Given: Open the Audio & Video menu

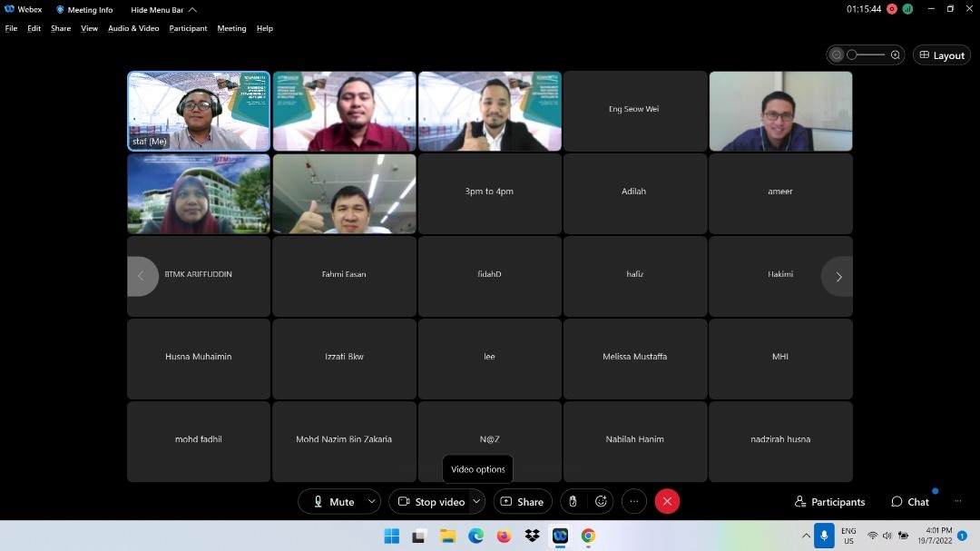Looking at the screenshot, I should tap(133, 28).
